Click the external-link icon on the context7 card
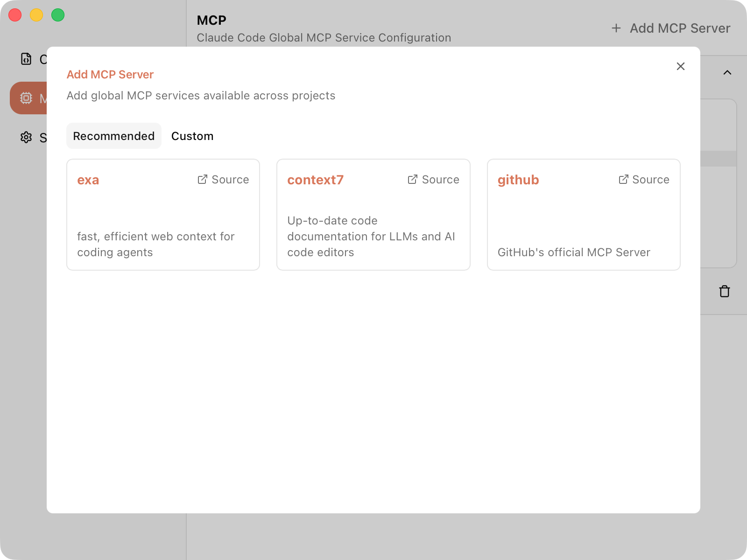The image size is (747, 560). (413, 180)
